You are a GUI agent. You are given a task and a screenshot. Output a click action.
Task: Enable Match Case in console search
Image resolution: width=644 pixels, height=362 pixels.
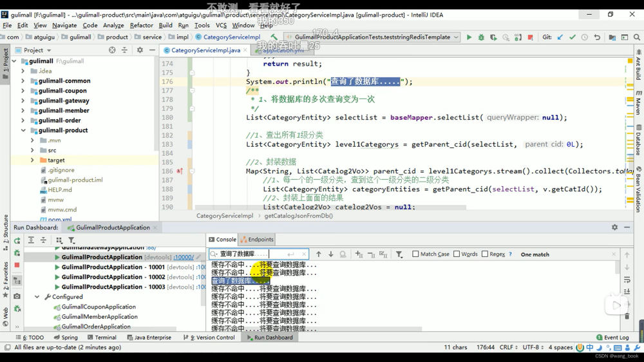[415, 254]
